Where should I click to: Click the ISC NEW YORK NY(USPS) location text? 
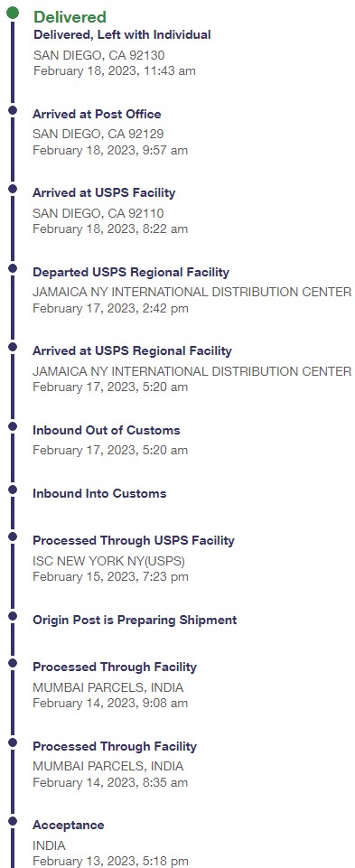click(x=108, y=561)
